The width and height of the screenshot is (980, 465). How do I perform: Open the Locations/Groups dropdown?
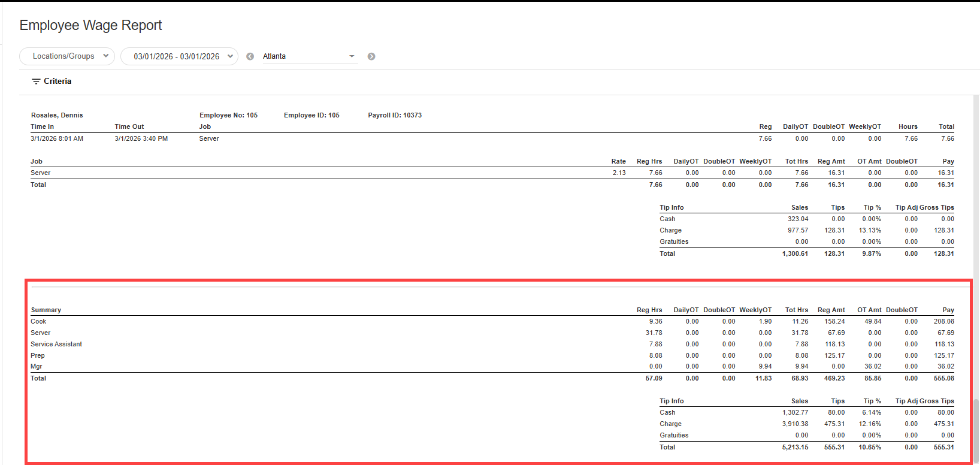click(67, 56)
